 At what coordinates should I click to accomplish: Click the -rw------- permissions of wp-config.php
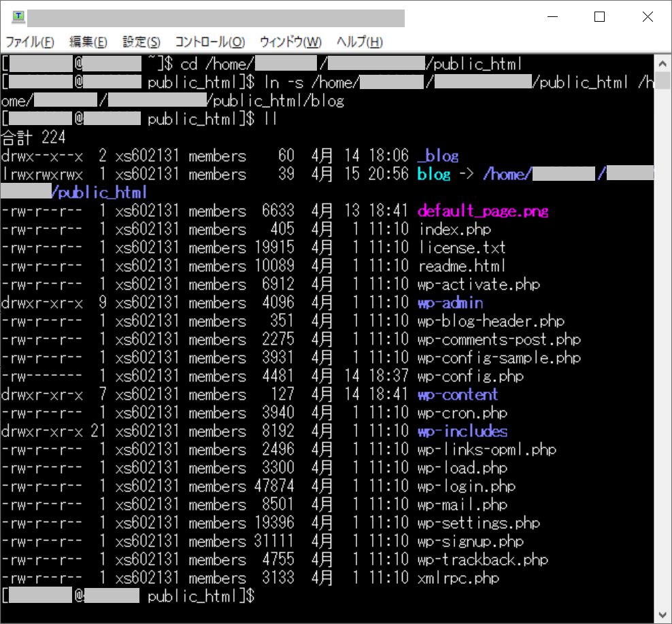[41, 377]
